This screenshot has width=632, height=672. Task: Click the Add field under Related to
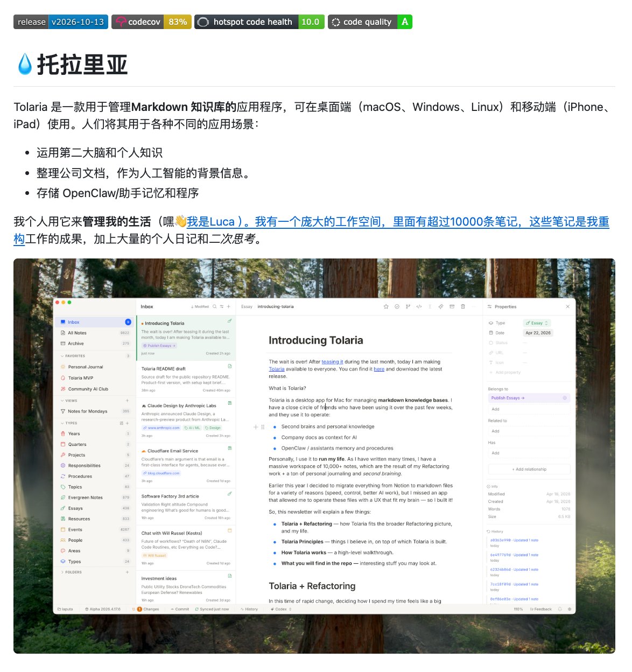529,431
